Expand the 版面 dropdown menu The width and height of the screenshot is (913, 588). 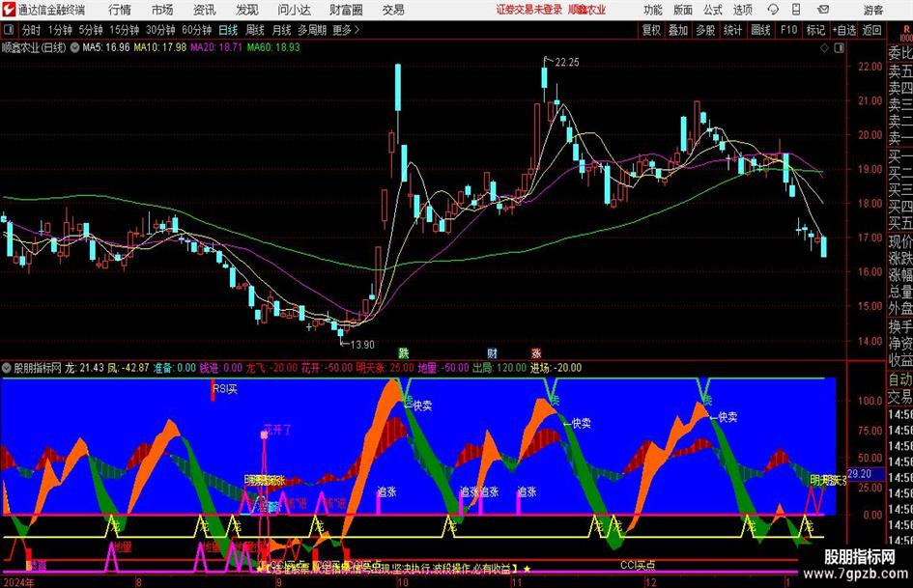pyautogui.click(x=683, y=10)
